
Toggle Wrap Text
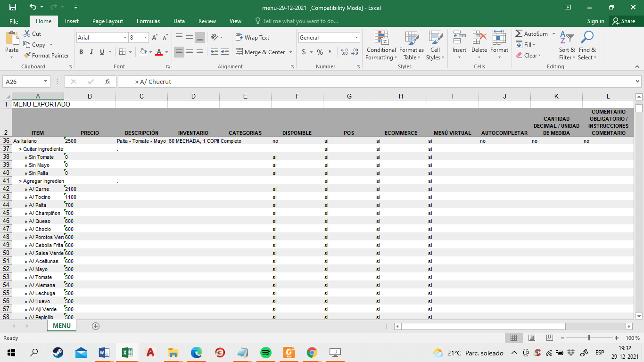point(253,38)
